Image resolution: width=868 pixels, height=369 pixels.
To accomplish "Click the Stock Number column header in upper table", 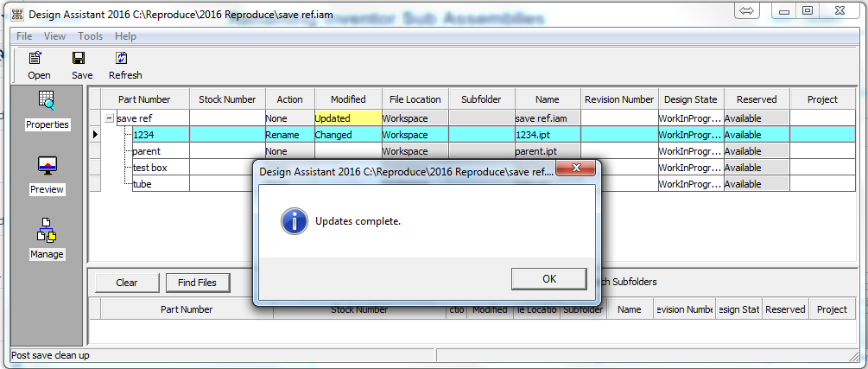I will [227, 99].
